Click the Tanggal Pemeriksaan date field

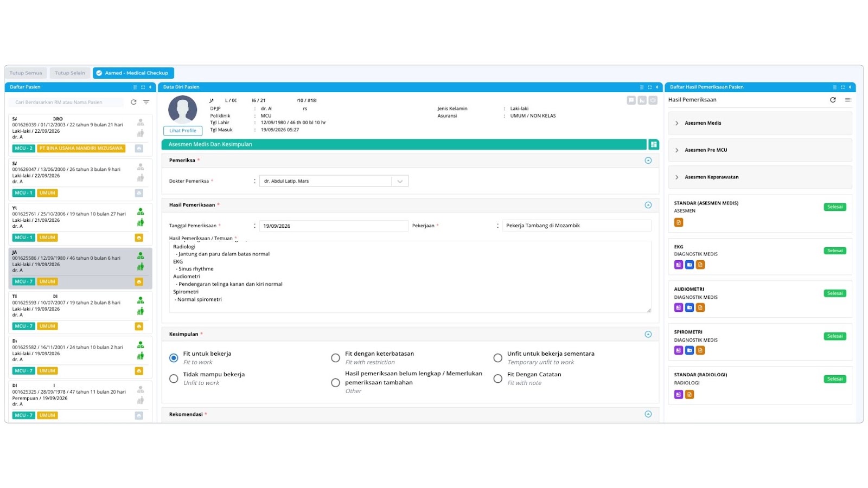pyautogui.click(x=334, y=226)
